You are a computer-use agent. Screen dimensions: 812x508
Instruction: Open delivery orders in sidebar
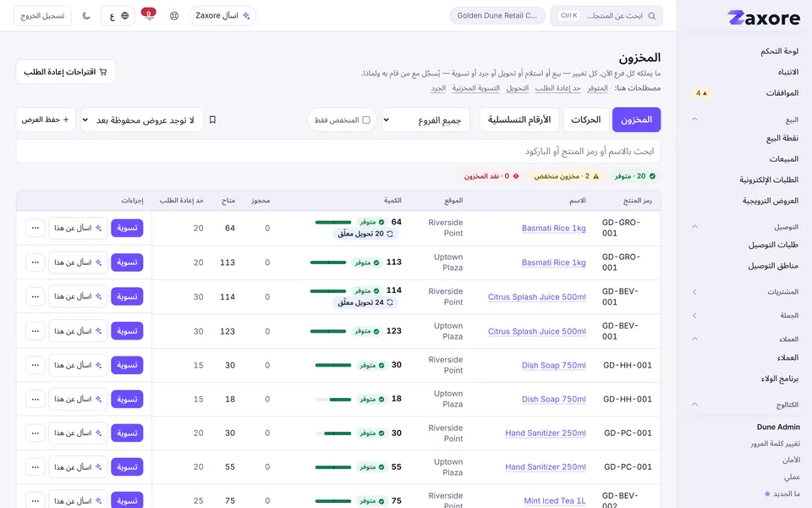772,245
